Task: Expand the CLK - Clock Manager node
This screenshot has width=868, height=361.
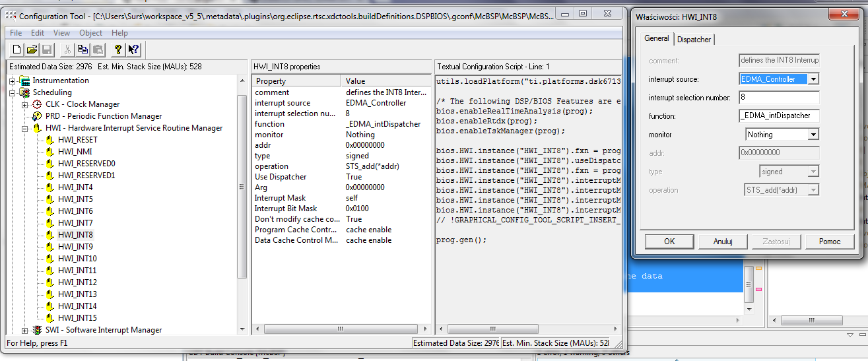Action: pos(25,104)
